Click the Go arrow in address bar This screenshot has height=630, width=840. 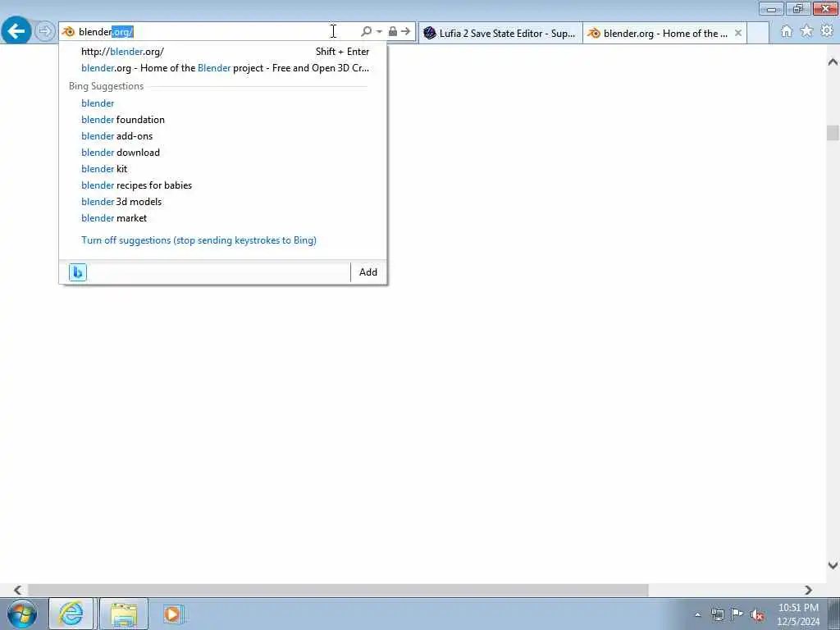point(405,32)
